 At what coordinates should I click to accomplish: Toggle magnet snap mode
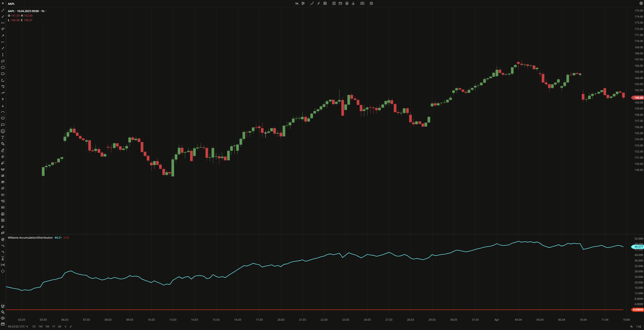click(3, 306)
